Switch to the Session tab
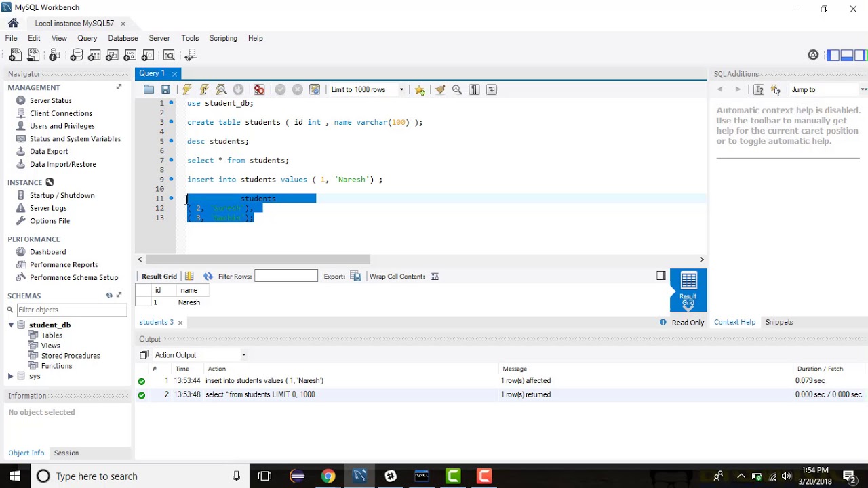 pyautogui.click(x=66, y=453)
